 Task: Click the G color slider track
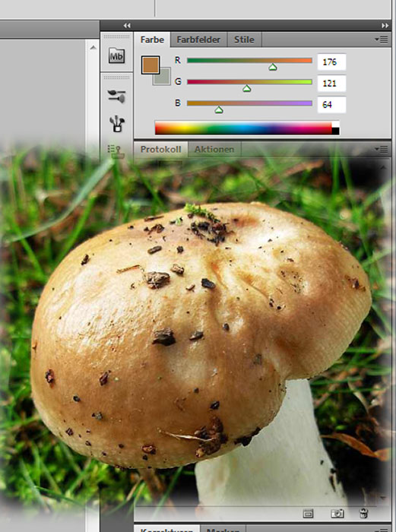pyautogui.click(x=249, y=82)
